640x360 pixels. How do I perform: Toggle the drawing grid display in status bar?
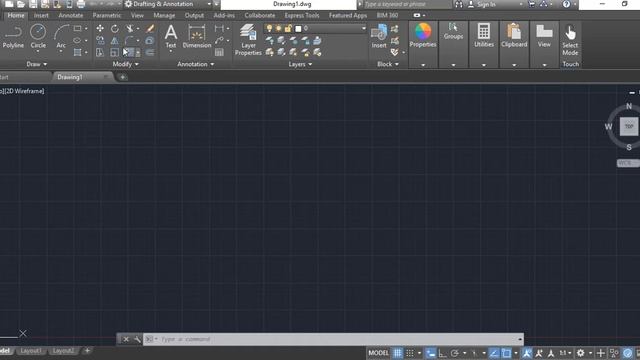[397, 353]
